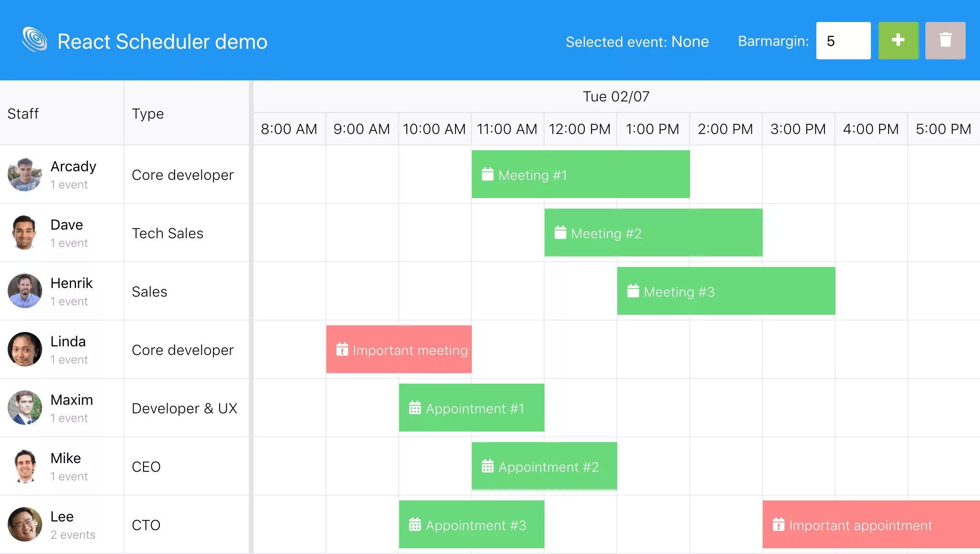The image size is (980, 554).
Task: Click the spiral logo beside React Scheduler demo
Action: 34,39
